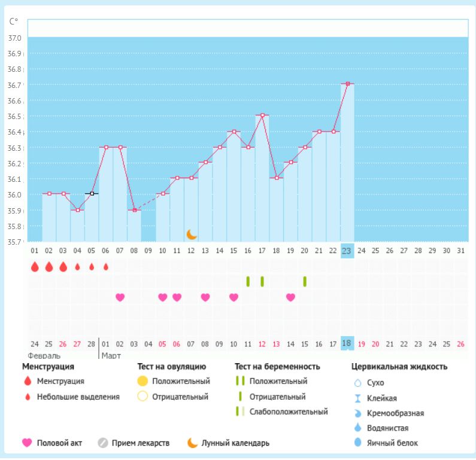476x460 pixels.
Task: Click the Клейкая cervical fluid icon
Action: pyautogui.click(x=358, y=398)
